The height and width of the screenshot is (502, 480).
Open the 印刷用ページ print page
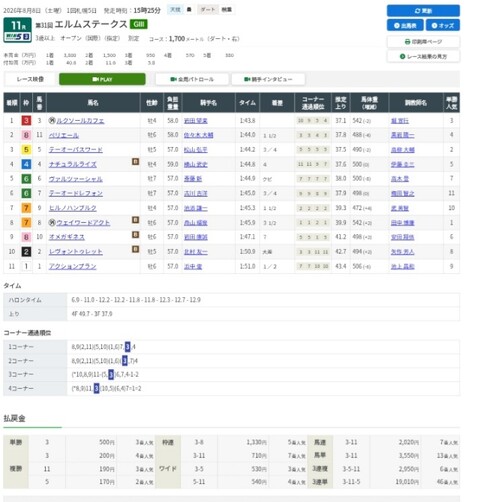click(423, 42)
